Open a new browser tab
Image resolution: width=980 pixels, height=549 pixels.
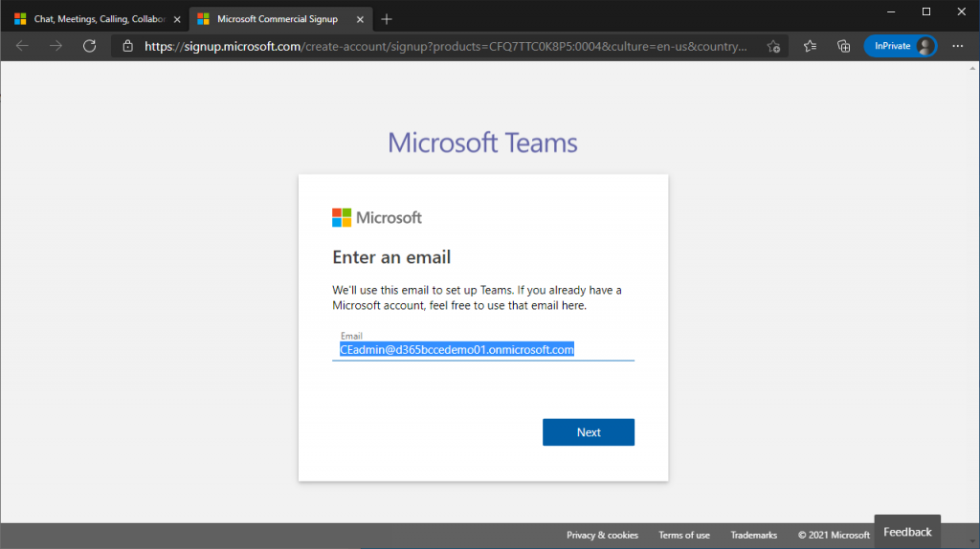[387, 19]
